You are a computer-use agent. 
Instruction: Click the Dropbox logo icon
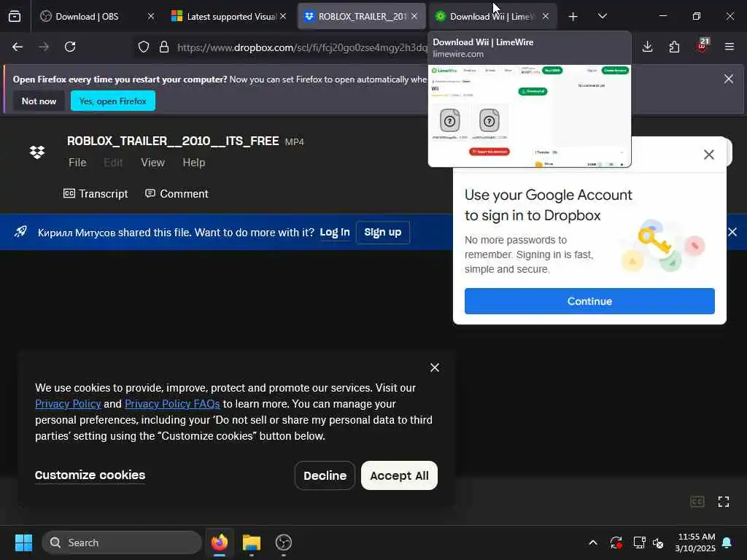point(37,152)
